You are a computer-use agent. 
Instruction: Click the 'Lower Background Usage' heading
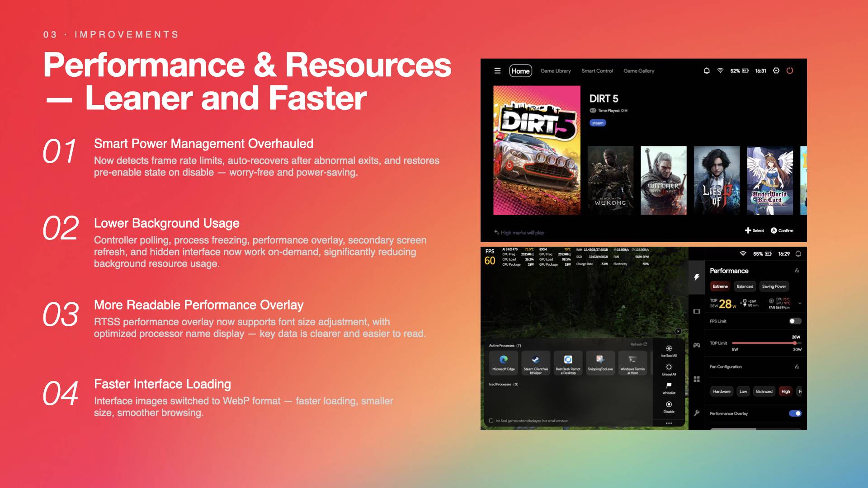[166, 223]
